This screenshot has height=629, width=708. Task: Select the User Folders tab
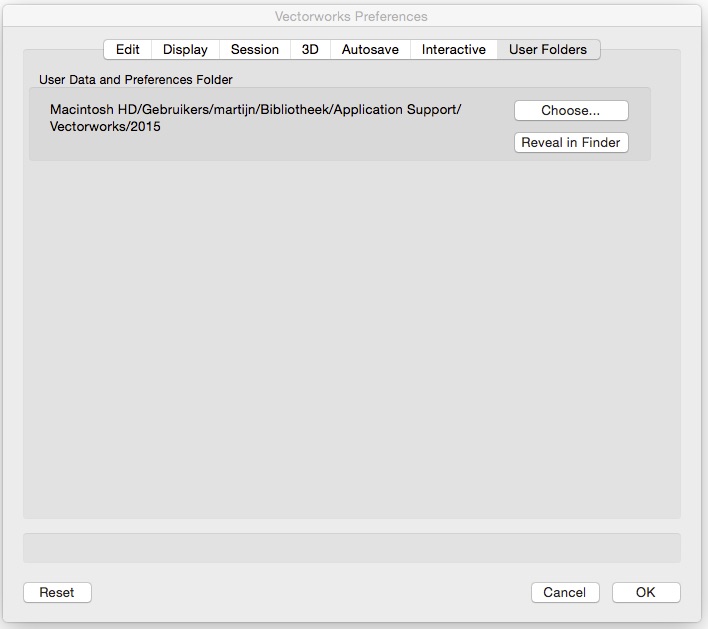pyautogui.click(x=548, y=49)
